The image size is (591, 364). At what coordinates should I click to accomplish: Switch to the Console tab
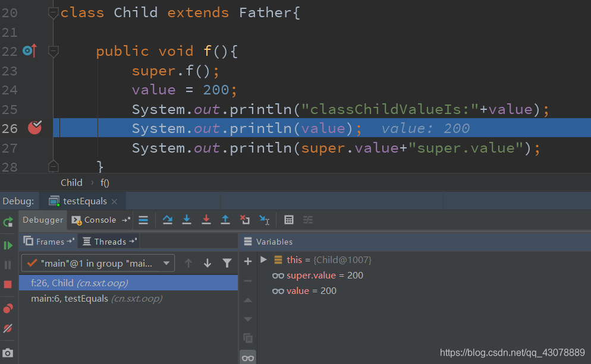pyautogui.click(x=95, y=220)
